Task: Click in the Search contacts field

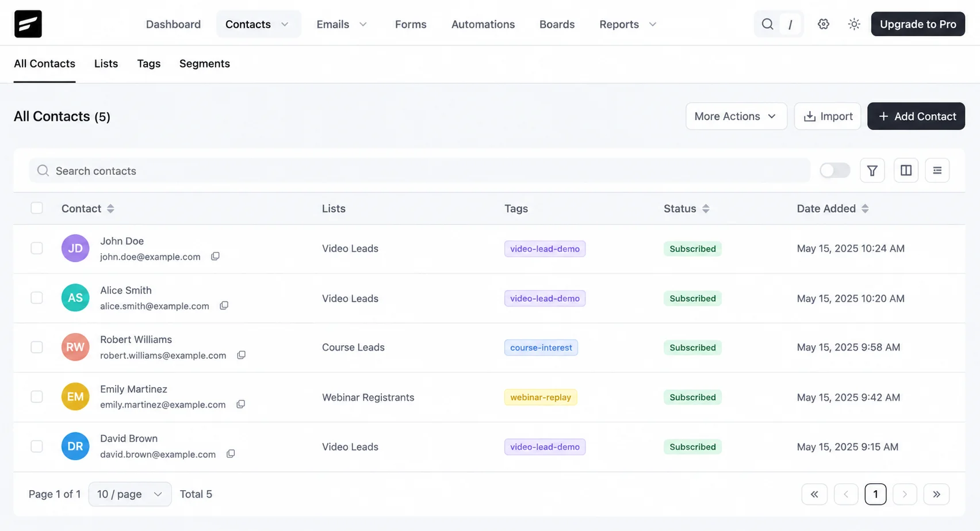Action: [x=419, y=170]
